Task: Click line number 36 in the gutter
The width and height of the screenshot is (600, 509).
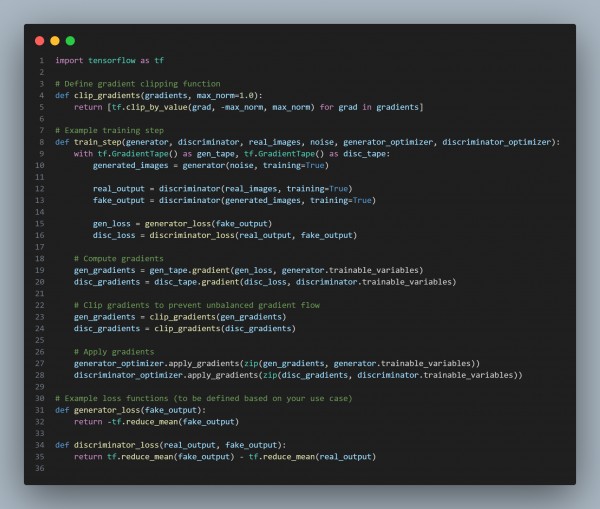Action: pyautogui.click(x=40, y=468)
